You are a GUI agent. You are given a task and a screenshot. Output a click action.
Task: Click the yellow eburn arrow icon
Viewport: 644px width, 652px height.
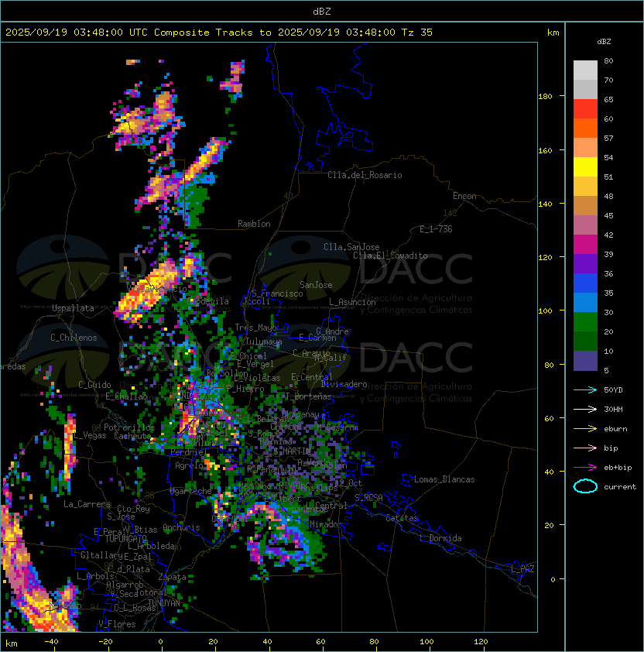[585, 429]
